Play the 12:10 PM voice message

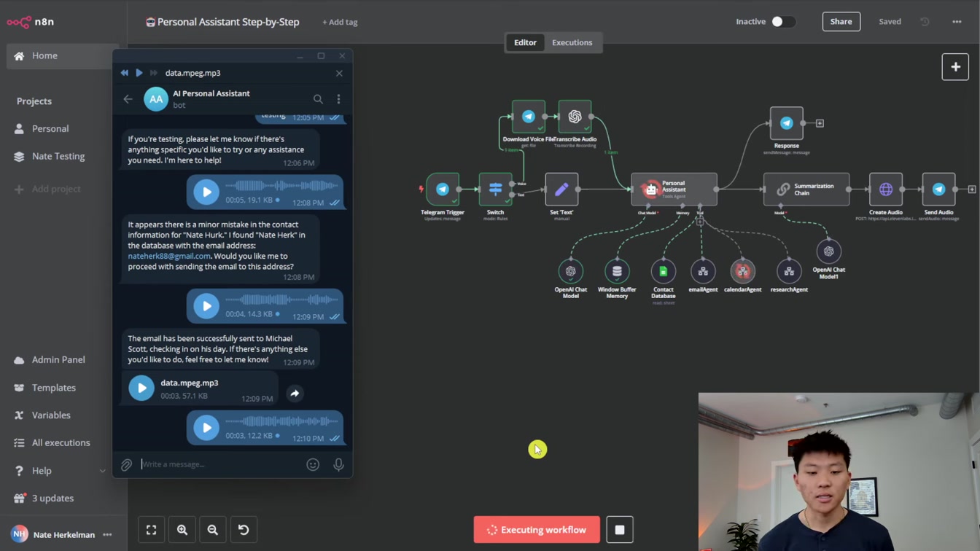[206, 428]
